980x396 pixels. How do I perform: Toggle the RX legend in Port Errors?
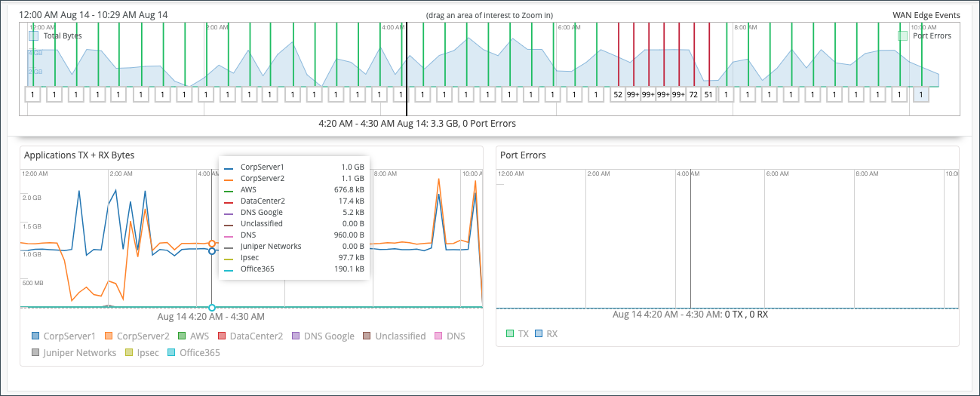tap(539, 333)
